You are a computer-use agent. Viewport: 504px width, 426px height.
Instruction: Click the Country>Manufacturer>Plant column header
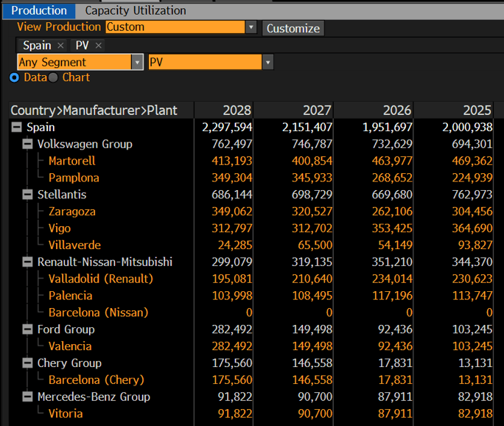[101, 111]
